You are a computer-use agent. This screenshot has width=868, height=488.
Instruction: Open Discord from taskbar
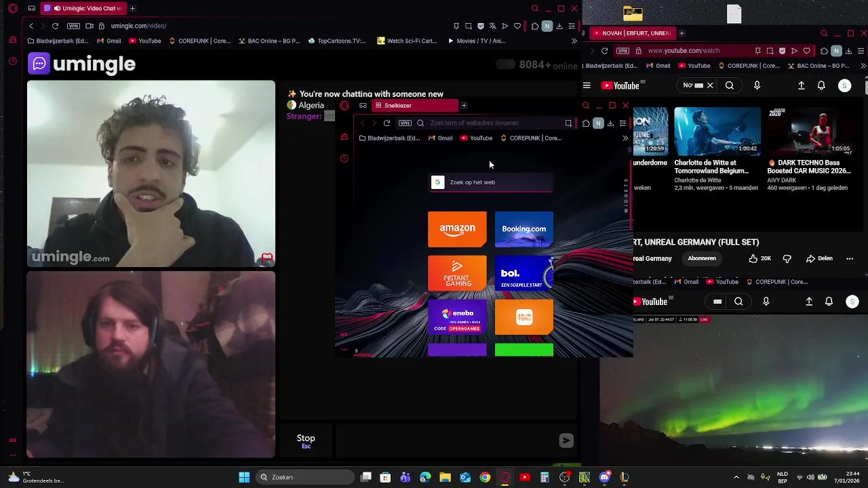tap(604, 477)
